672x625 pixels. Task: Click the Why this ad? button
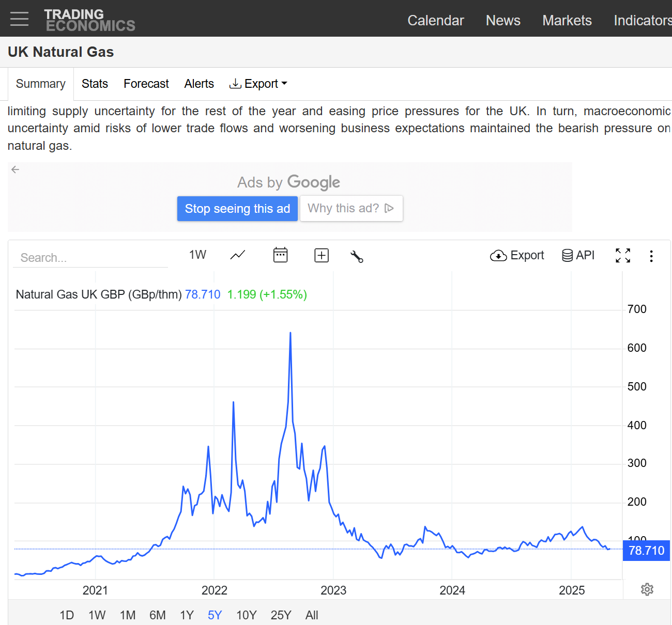coord(352,208)
